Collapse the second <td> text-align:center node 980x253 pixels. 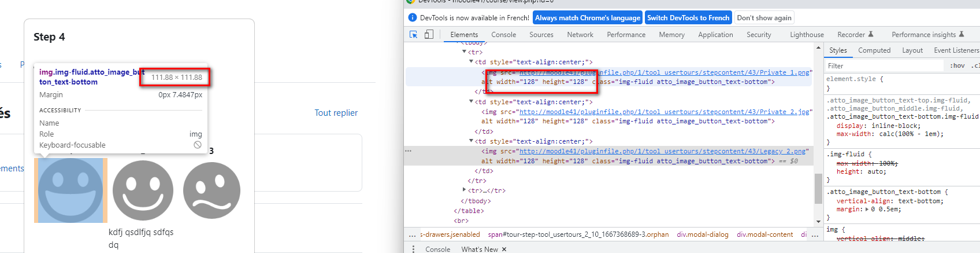(x=471, y=101)
